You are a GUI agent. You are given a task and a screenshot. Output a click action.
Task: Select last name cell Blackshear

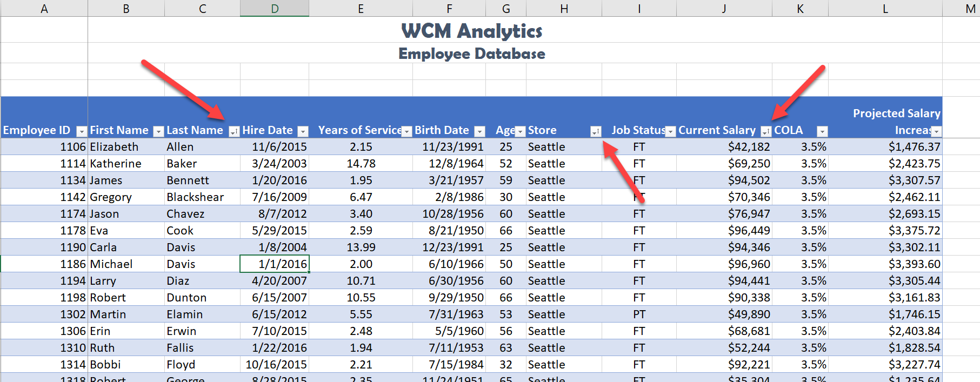202,197
